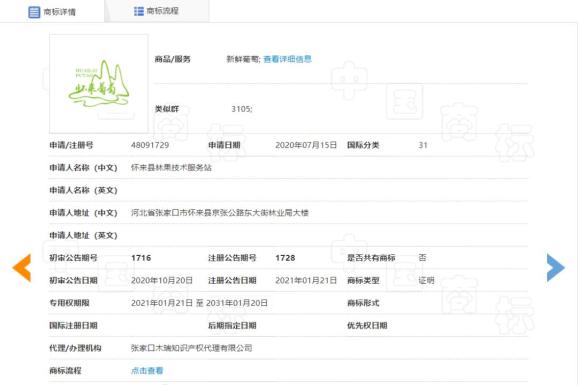Click the 国际注册日期 label
Image resolution: width=578 pixels, height=385 pixels.
click(x=73, y=326)
